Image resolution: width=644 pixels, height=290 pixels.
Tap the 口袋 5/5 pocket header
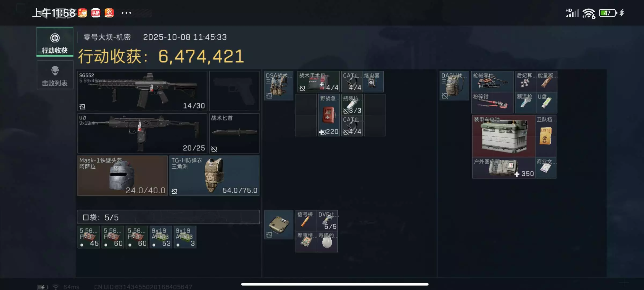[169, 217]
